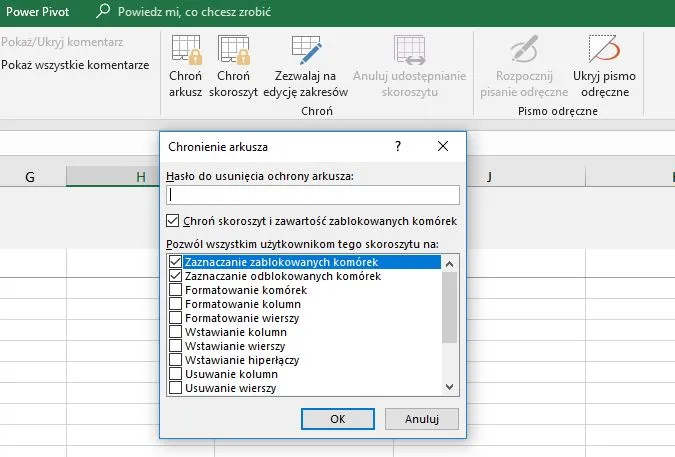675x457 pixels.
Task: Close the Chronienie arkusza dialog
Action: point(444,146)
